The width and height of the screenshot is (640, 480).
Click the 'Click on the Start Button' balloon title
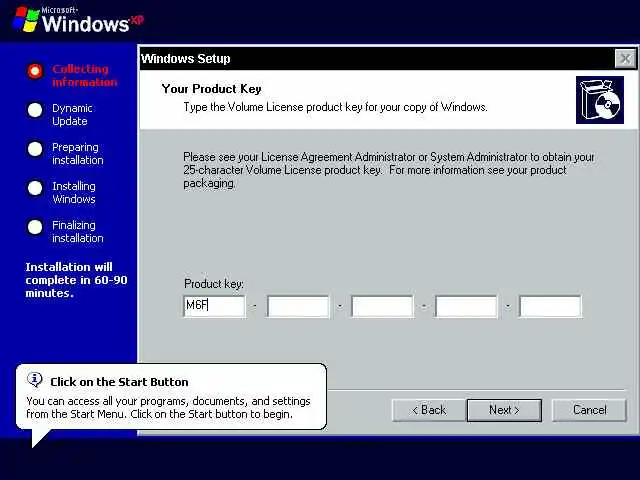(119, 382)
